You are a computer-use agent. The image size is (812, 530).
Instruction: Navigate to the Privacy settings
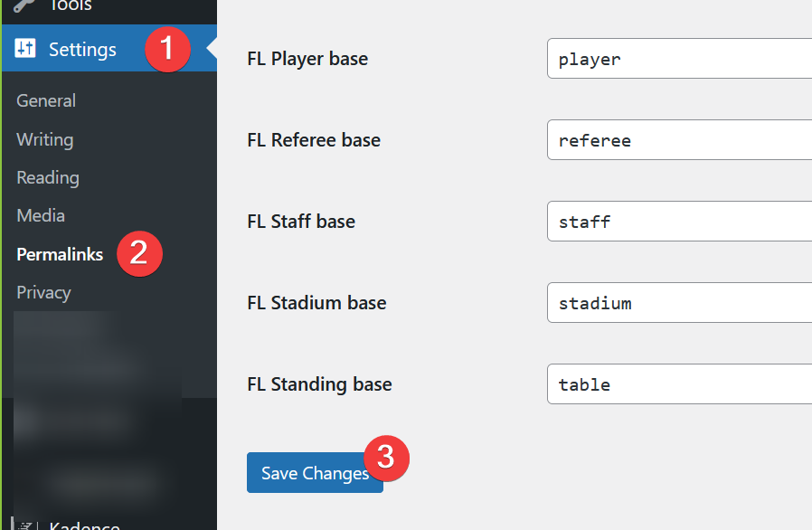[43, 292]
